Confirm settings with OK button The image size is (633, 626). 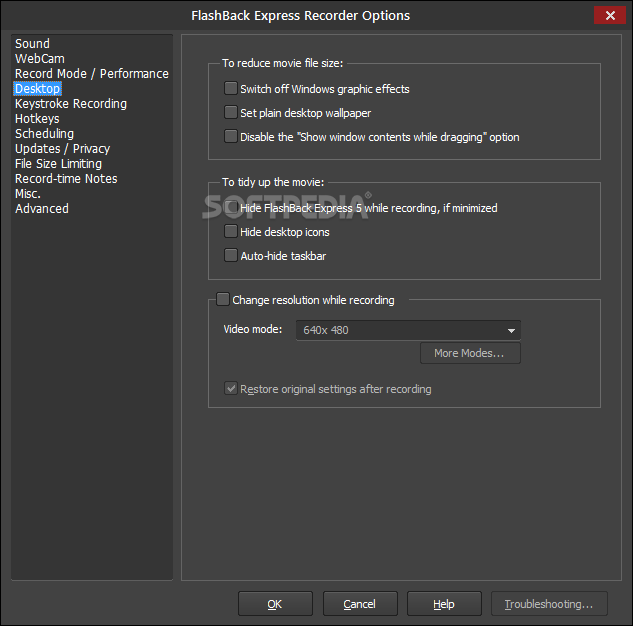(275, 604)
